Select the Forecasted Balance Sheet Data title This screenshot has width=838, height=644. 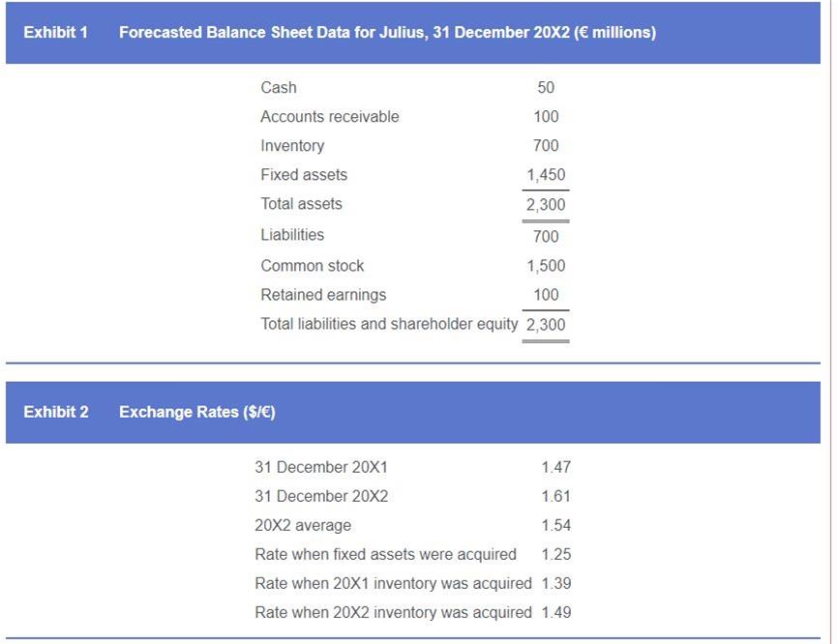point(387,33)
